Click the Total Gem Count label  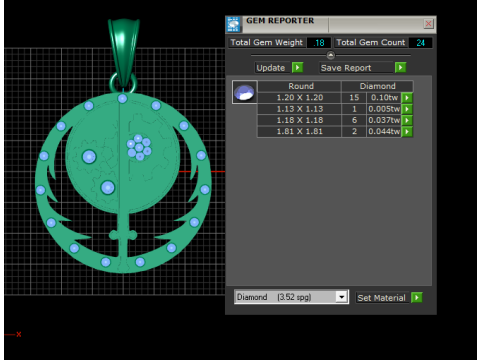[x=371, y=43]
